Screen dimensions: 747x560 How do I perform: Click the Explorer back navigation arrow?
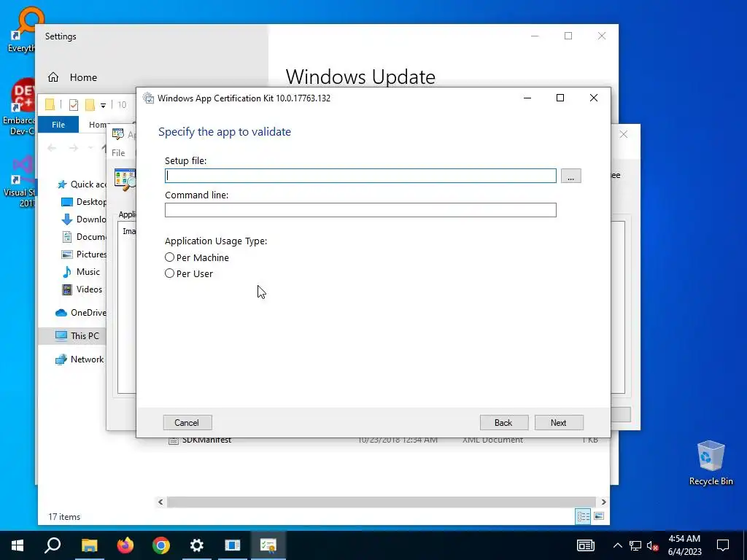52,148
